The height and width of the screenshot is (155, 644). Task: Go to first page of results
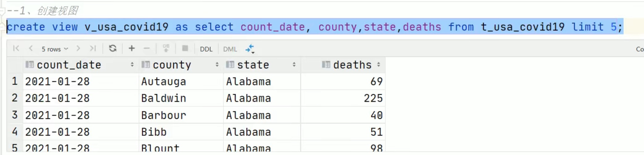coord(16,48)
